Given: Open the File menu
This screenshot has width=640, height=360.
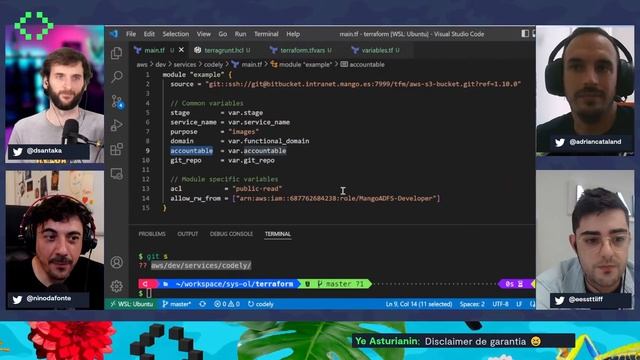Looking at the screenshot, I should point(131,34).
